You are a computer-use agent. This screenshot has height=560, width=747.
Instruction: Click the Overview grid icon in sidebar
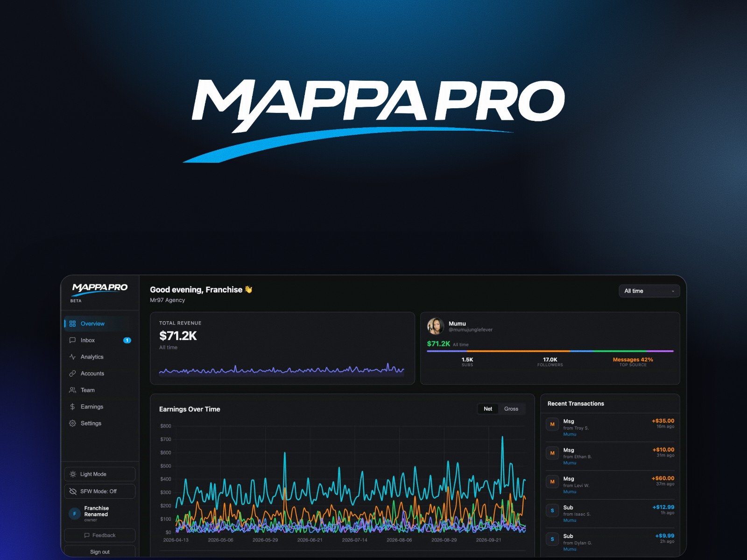72,323
